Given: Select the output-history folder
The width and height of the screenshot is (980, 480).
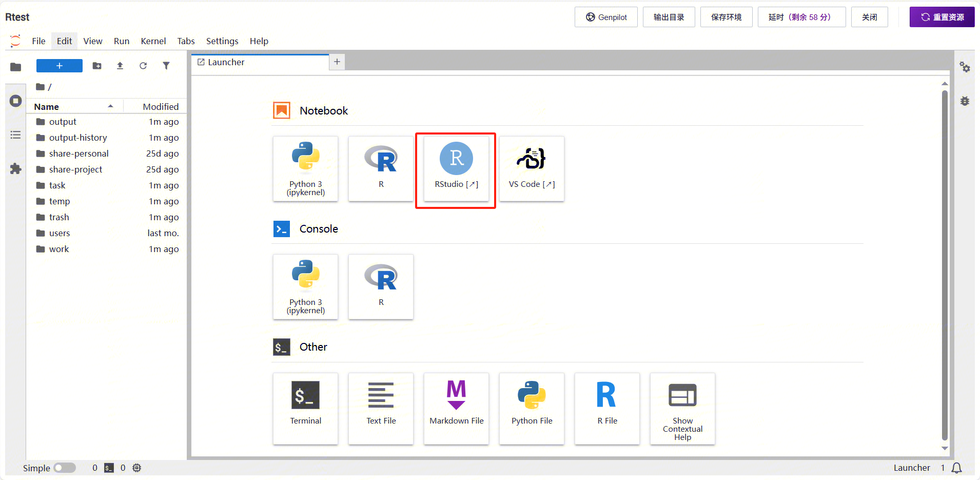Looking at the screenshot, I should [x=107, y=138].
